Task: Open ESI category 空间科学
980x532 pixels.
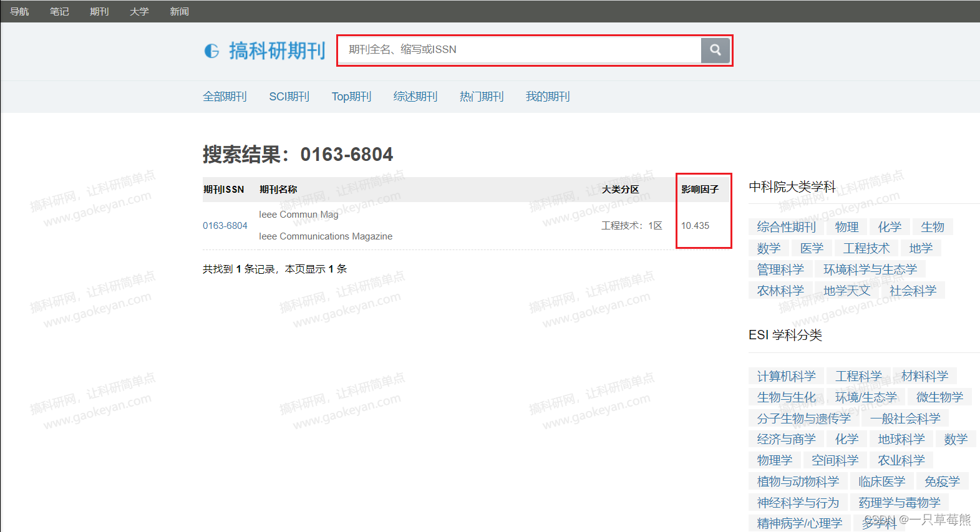Action: point(835,460)
